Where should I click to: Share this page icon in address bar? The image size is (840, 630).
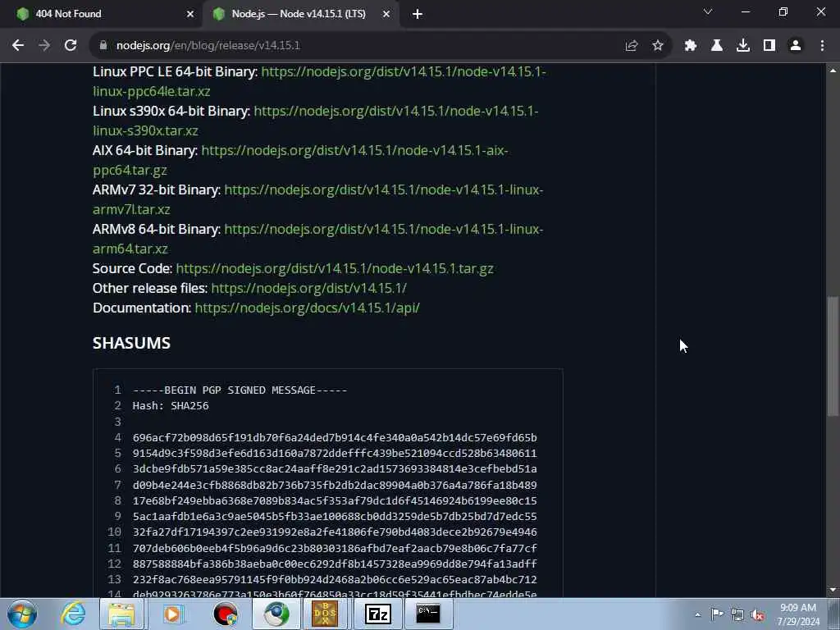(x=631, y=46)
